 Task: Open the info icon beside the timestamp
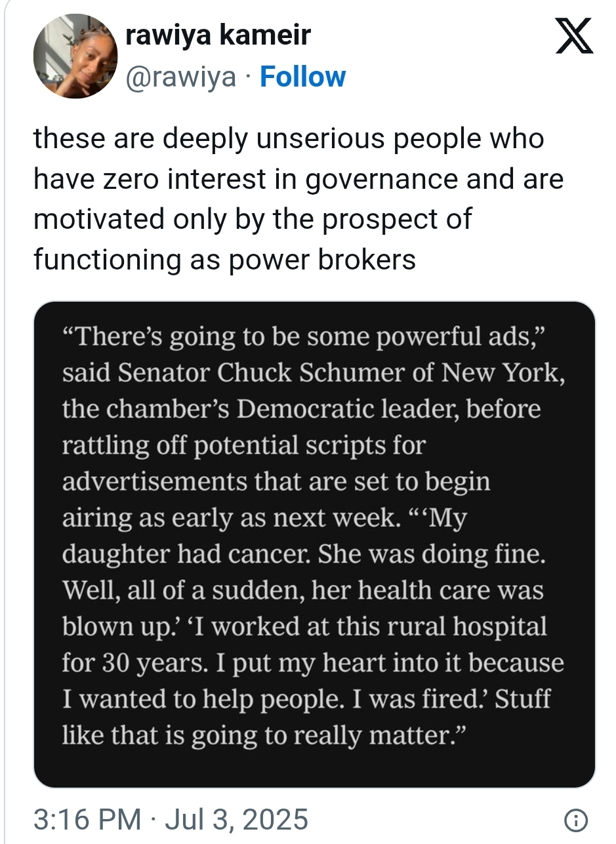pyautogui.click(x=575, y=820)
